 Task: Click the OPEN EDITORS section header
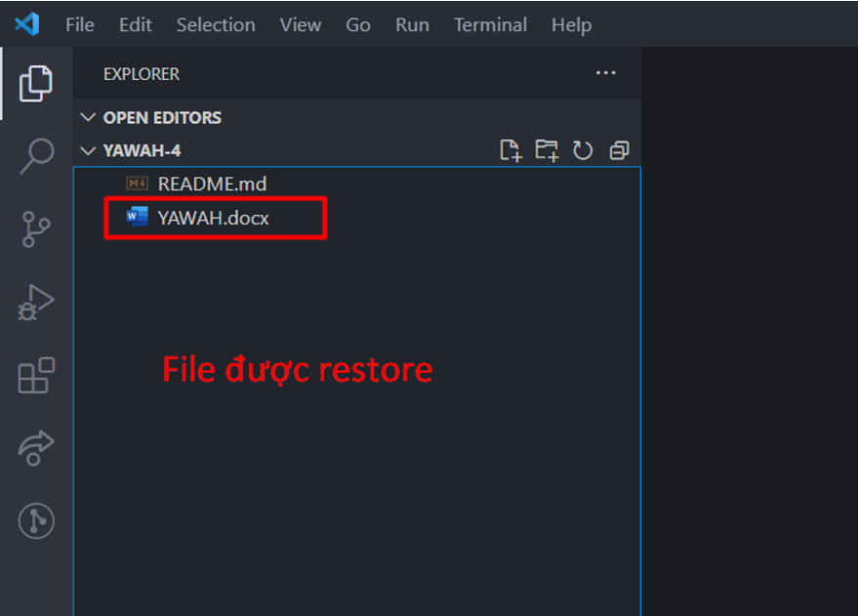(x=357, y=117)
